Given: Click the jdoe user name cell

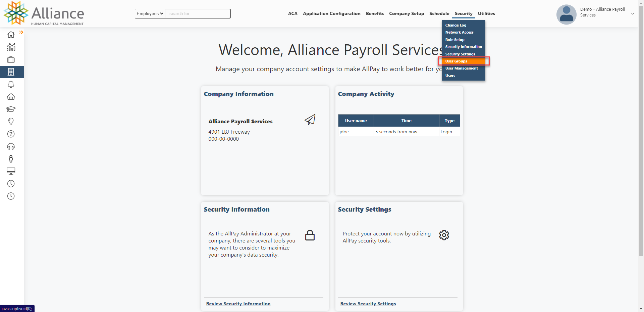Looking at the screenshot, I should tap(356, 132).
